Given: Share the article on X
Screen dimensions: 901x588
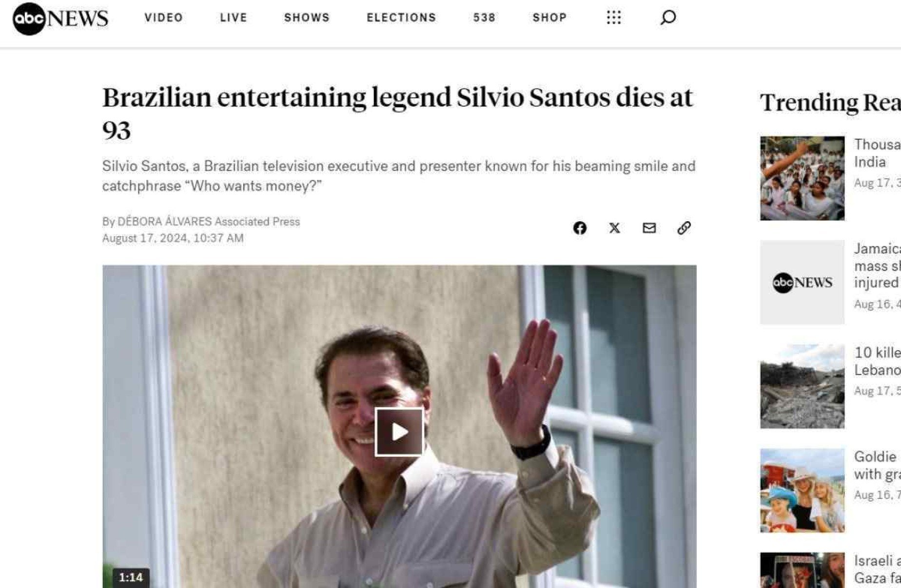Looking at the screenshot, I should [x=614, y=228].
